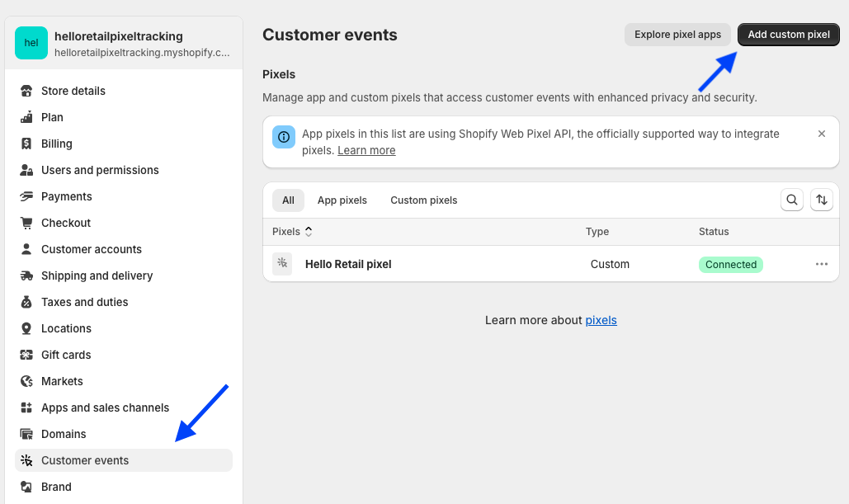Click the sort pixels arrows button
The width and height of the screenshot is (849, 504).
point(822,200)
